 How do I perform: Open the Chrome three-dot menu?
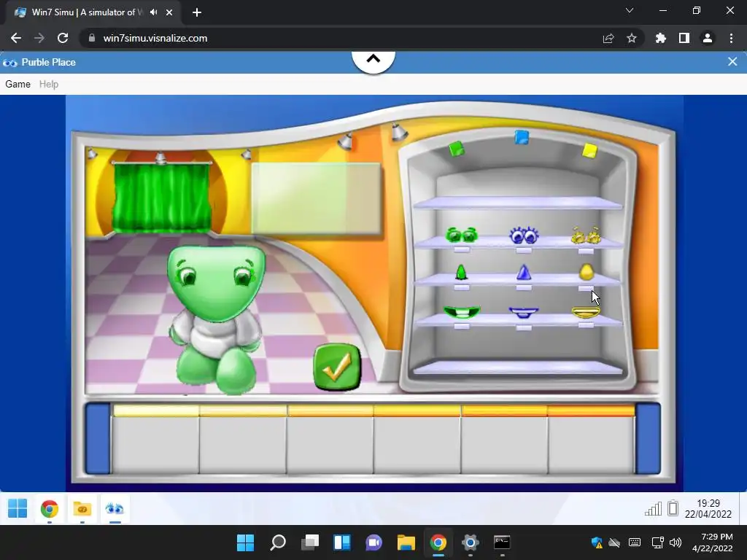click(x=731, y=38)
